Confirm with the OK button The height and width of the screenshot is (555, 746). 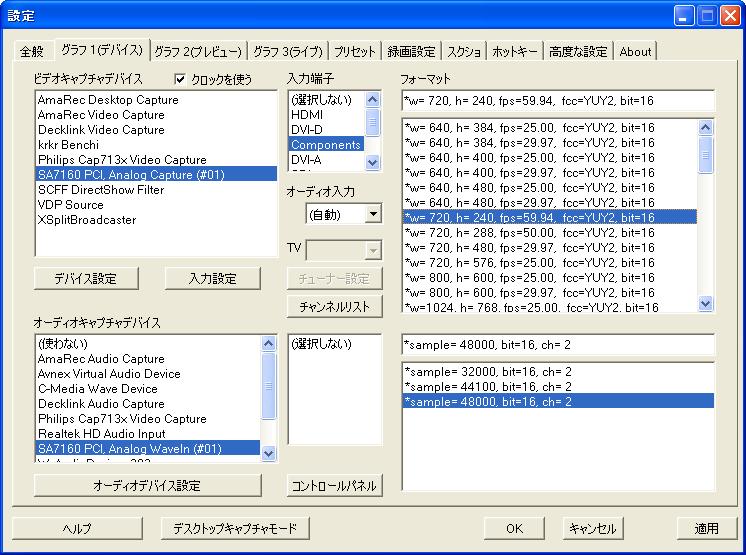coord(514,528)
